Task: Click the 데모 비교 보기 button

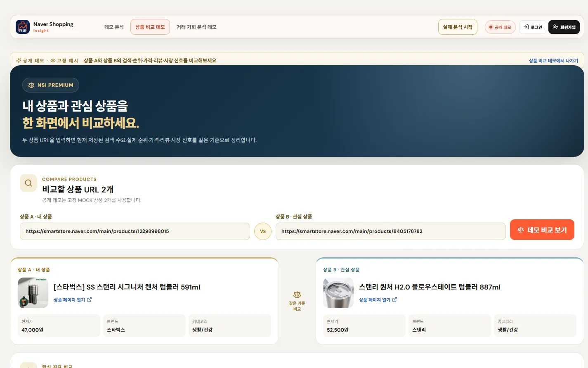Action: point(542,230)
